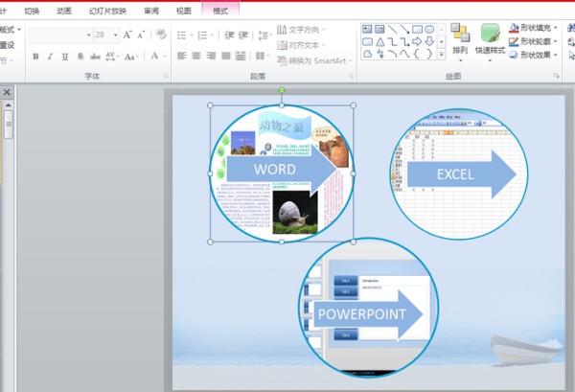Select the triangle shape in shapes gallery
Screen dimensions: 575x392
tap(380, 41)
